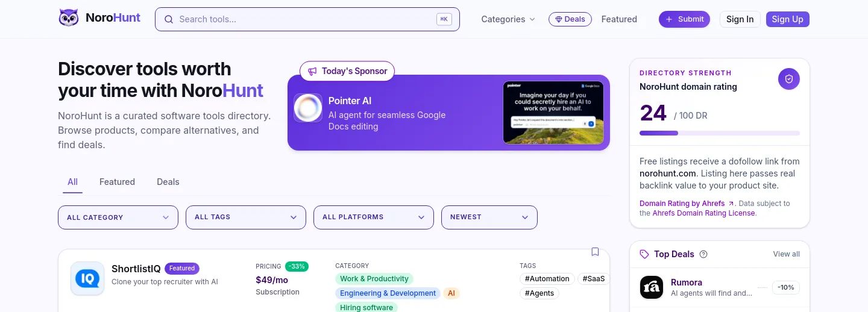
Task: Click the NoroHunt owl logo
Action: [68, 19]
